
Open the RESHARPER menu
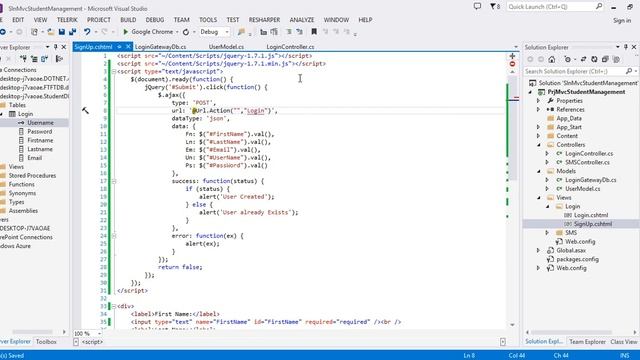point(264,20)
